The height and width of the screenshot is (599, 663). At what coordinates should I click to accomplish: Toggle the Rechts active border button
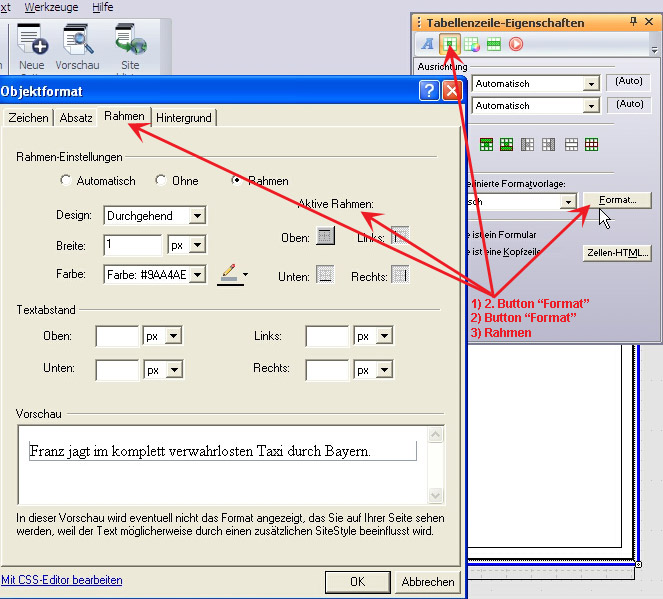400,275
